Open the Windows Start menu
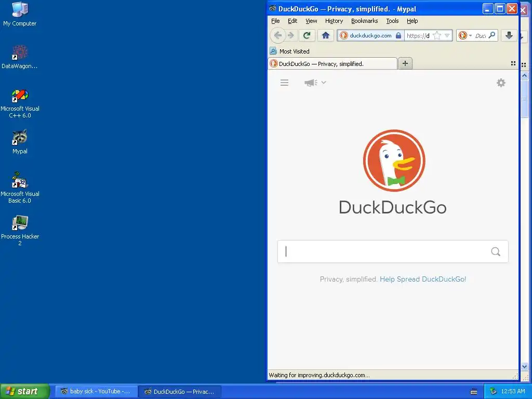This screenshot has width=532, height=399. point(24,391)
